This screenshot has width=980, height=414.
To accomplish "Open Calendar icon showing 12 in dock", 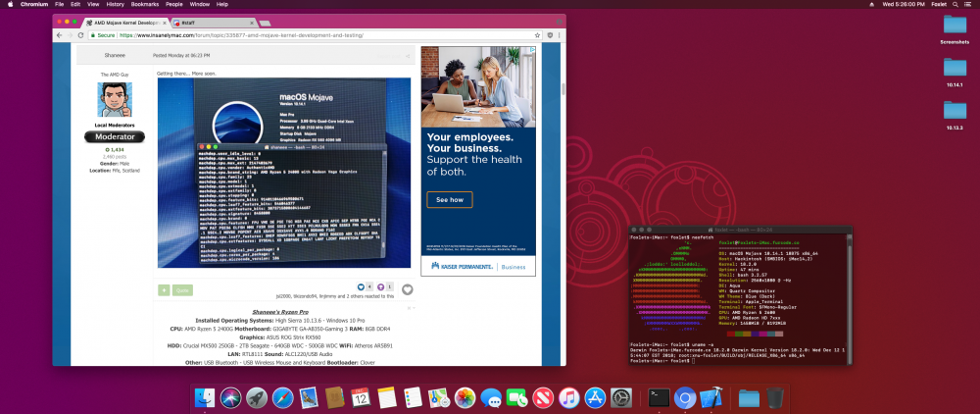I will pyautogui.click(x=362, y=397).
